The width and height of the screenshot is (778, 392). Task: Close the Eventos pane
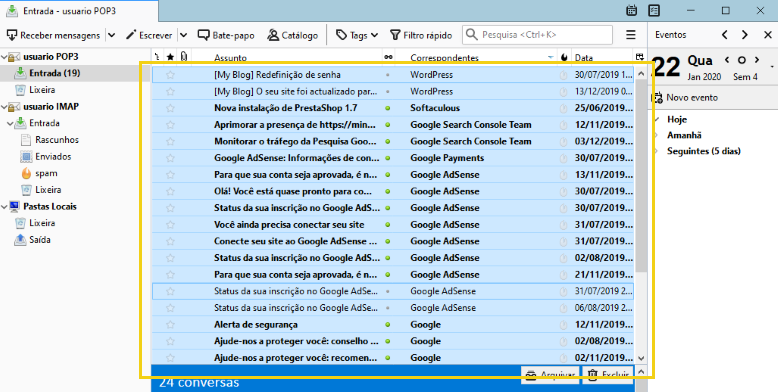(x=768, y=35)
